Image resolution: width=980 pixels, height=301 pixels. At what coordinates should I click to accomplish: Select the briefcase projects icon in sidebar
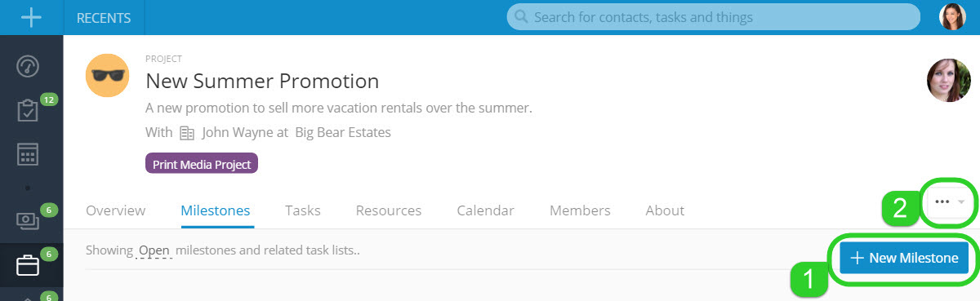click(x=29, y=265)
